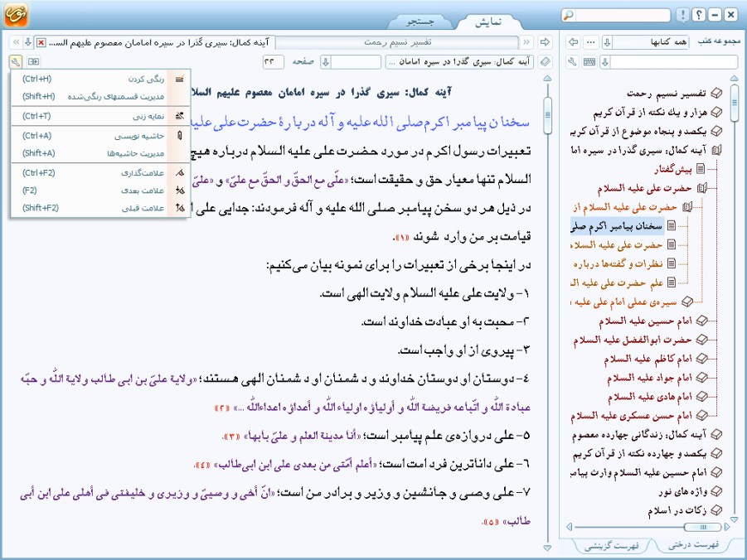The image size is (747, 560).
Task: Click the page icon beside پیش‌گفتار
Action: (701, 169)
